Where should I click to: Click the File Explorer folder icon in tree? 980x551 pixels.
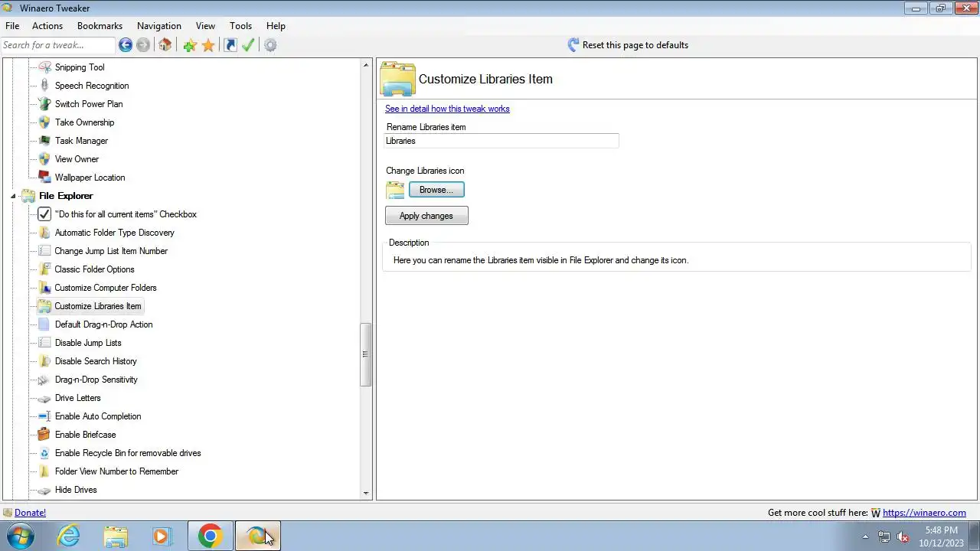click(28, 196)
